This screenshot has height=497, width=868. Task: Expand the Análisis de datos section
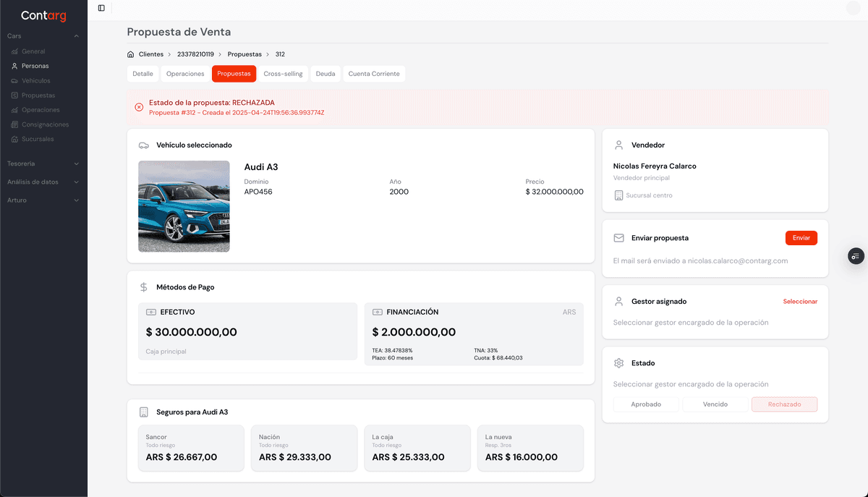click(43, 182)
